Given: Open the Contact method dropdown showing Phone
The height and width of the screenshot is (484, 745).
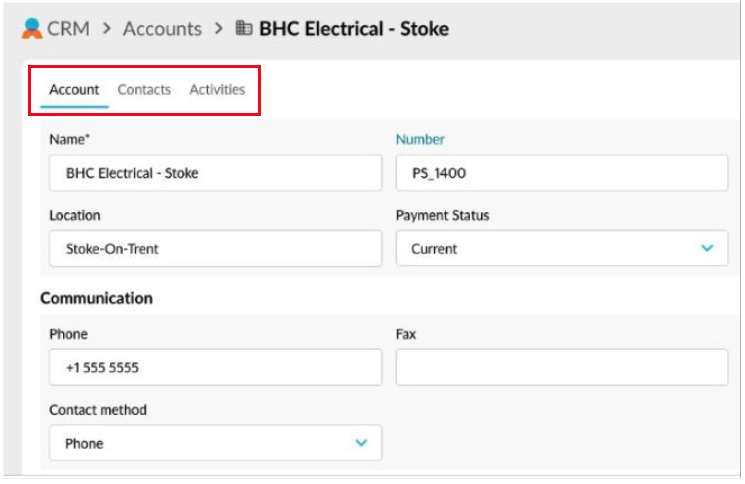Looking at the screenshot, I should click(200, 443).
